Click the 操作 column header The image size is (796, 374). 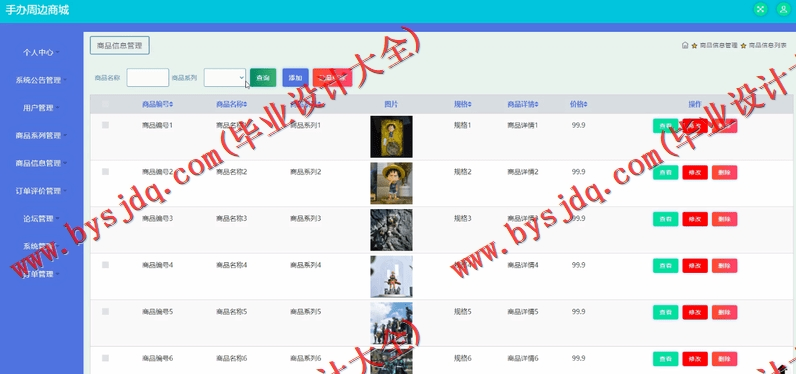(695, 105)
